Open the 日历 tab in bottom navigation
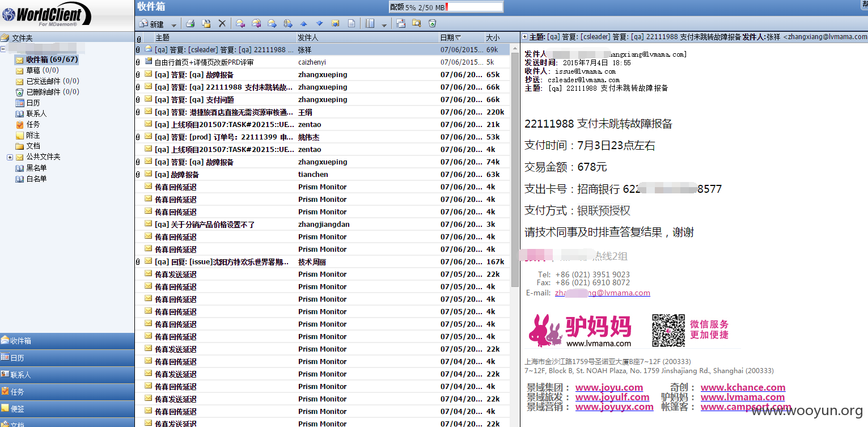The height and width of the screenshot is (427, 868). (x=67, y=358)
